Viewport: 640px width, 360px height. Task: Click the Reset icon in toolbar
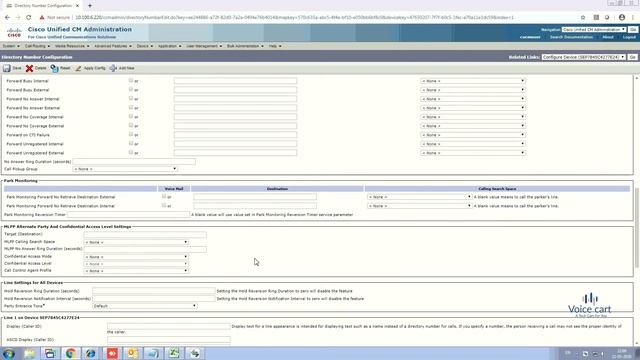(x=54, y=68)
